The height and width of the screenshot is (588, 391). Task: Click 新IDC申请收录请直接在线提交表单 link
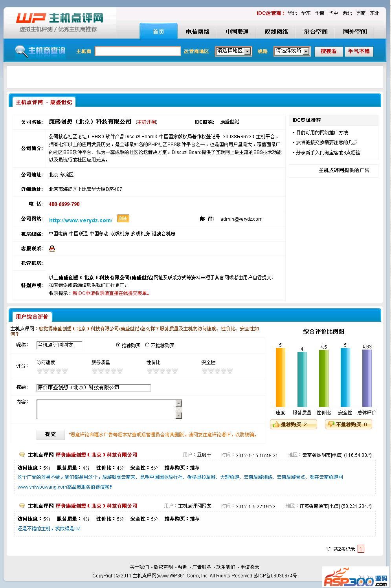[110, 293]
